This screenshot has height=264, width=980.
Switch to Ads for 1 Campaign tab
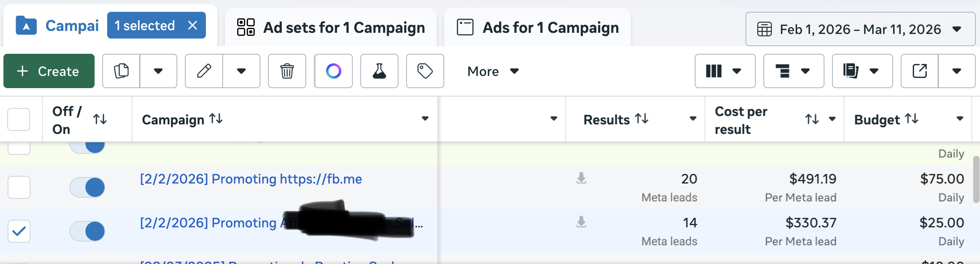pyautogui.click(x=537, y=27)
